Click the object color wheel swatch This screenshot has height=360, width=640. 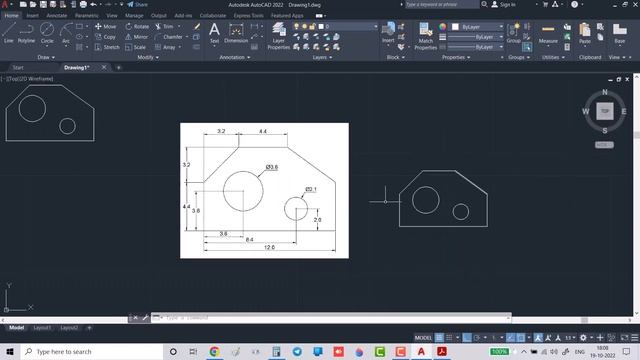tap(442, 27)
